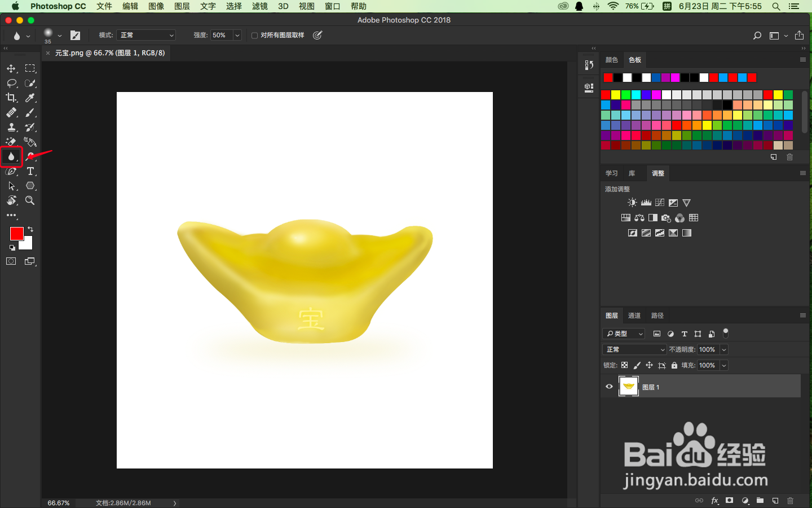Add Curves adjustment
Image resolution: width=812 pixels, height=508 pixels.
[x=660, y=203]
